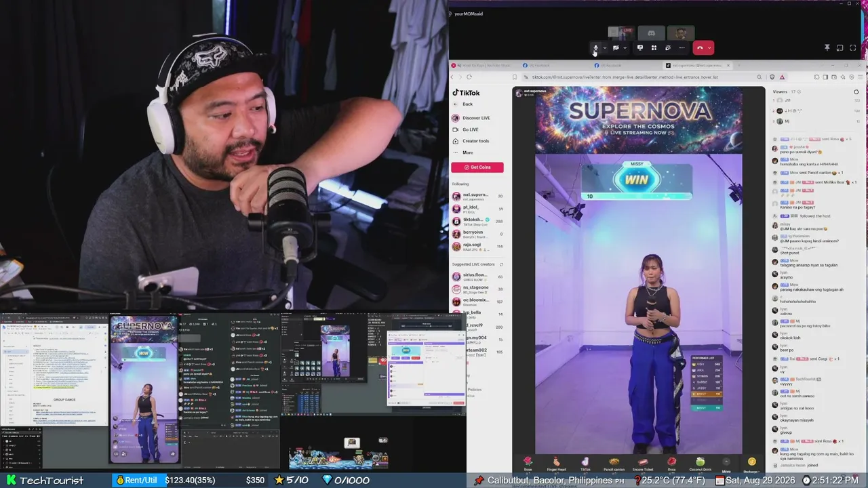This screenshot has width=868, height=488.
Task: Send the Rosa gift
Action: tap(671, 464)
